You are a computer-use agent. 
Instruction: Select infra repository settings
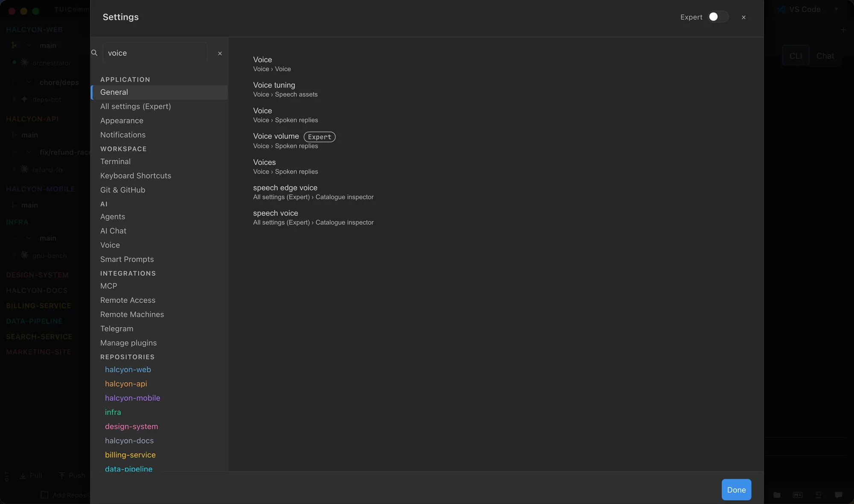click(159, 412)
